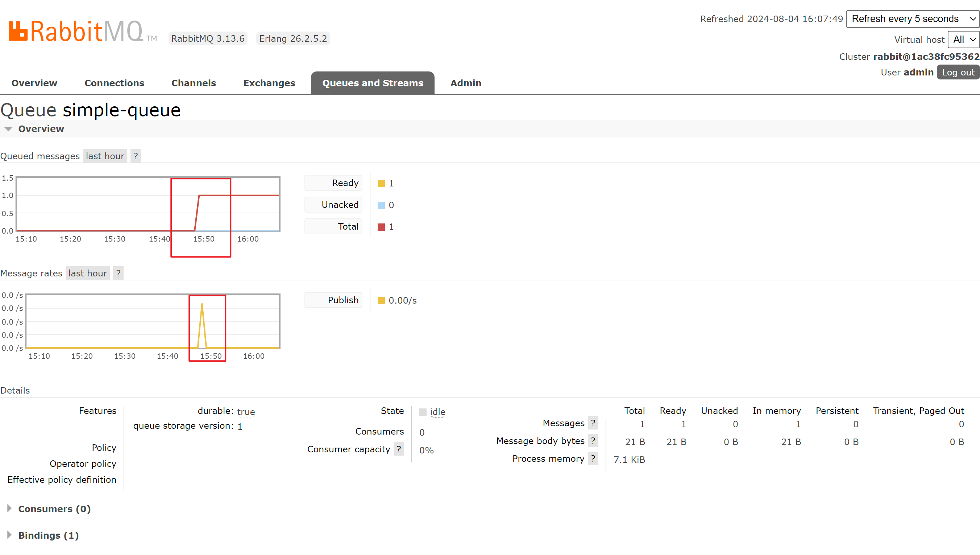The image size is (980, 555).
Task: Click the cluster name rabbit@1ac38fc95362
Action: pos(926,57)
